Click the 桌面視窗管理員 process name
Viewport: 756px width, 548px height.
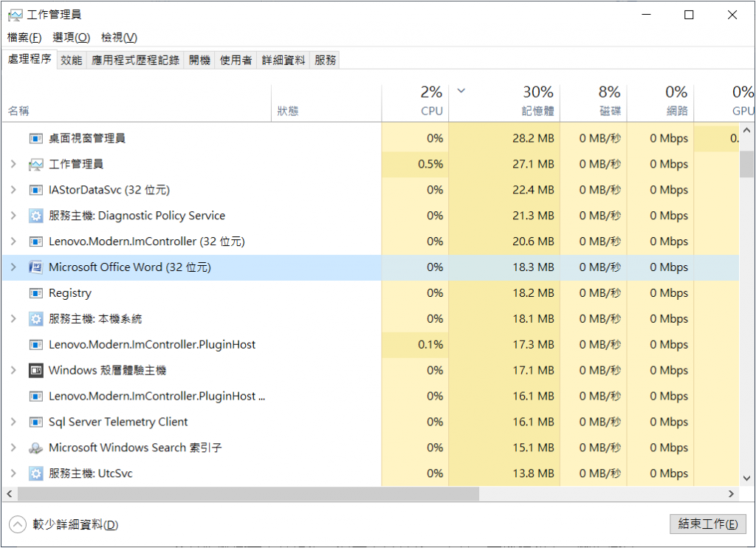click(87, 138)
